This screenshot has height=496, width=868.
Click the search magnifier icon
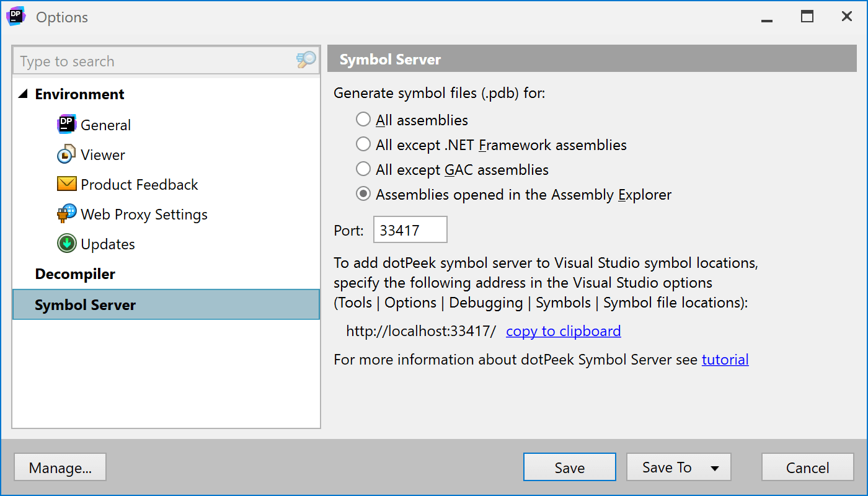(x=306, y=60)
